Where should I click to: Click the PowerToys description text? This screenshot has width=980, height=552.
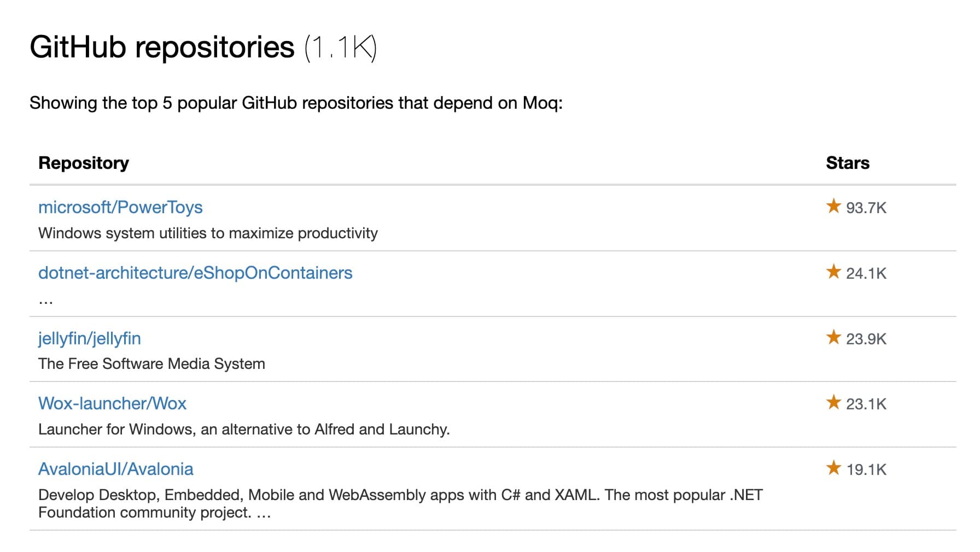(x=208, y=233)
